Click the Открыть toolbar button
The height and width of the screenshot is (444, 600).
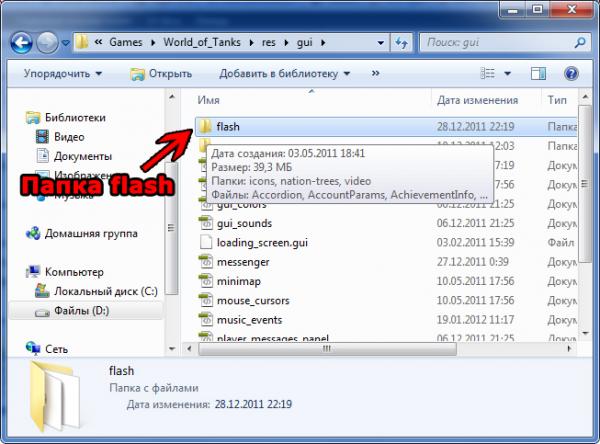point(161,73)
